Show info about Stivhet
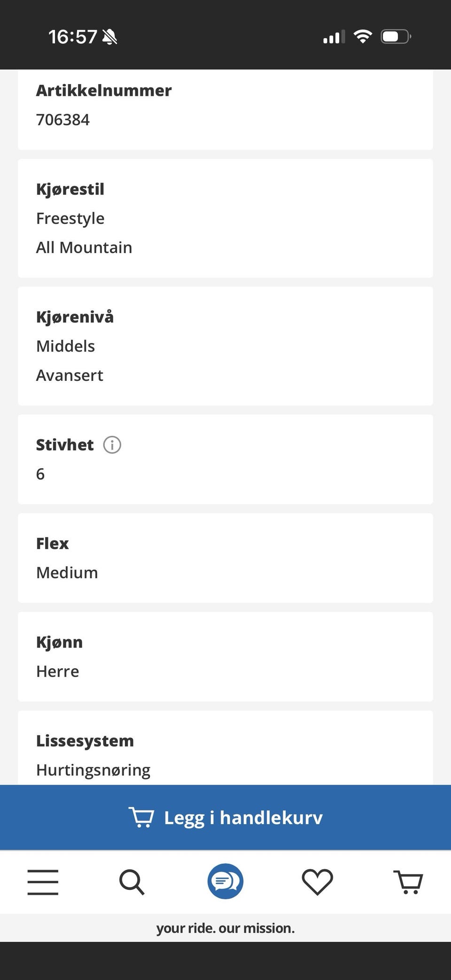Image resolution: width=451 pixels, height=980 pixels. (x=112, y=445)
